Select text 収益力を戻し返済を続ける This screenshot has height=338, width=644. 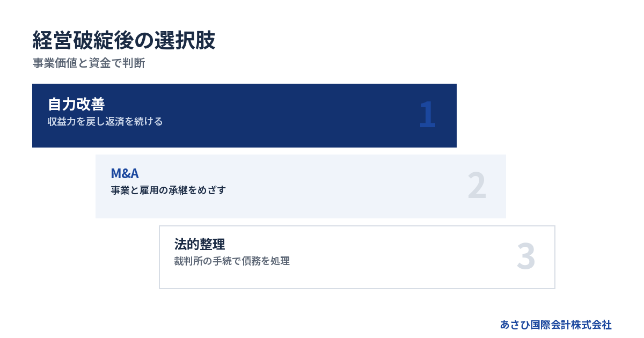coord(105,122)
